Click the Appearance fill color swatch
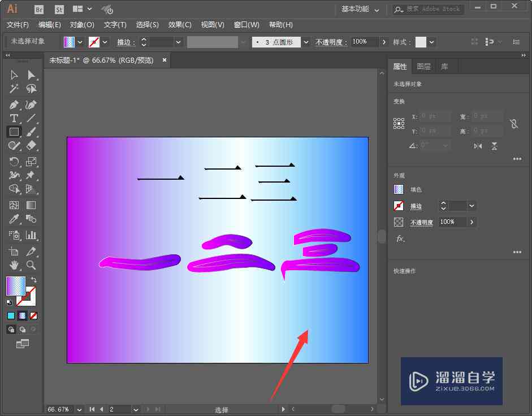The height and width of the screenshot is (416, 532). coord(399,189)
